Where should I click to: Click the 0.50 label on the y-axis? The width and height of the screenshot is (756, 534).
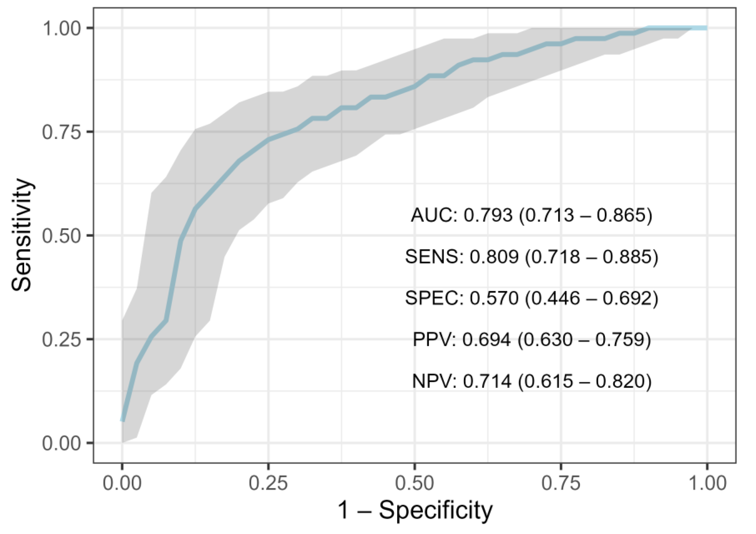click(x=62, y=236)
